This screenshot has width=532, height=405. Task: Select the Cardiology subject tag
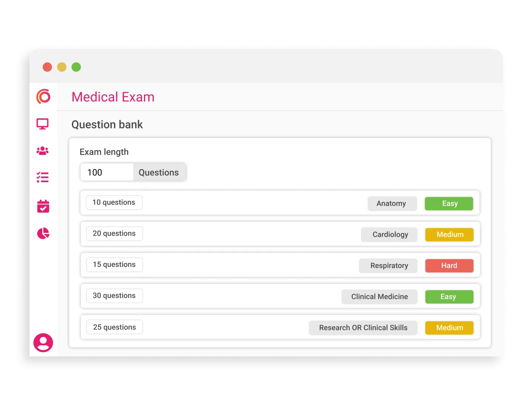point(389,234)
